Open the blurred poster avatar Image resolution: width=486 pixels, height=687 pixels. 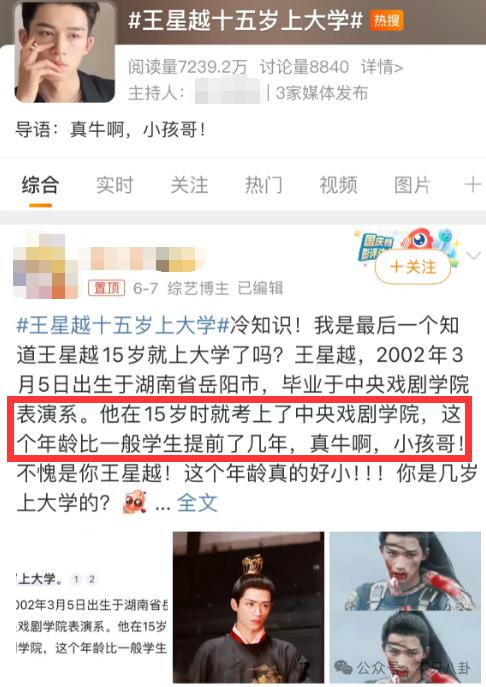coord(46,266)
